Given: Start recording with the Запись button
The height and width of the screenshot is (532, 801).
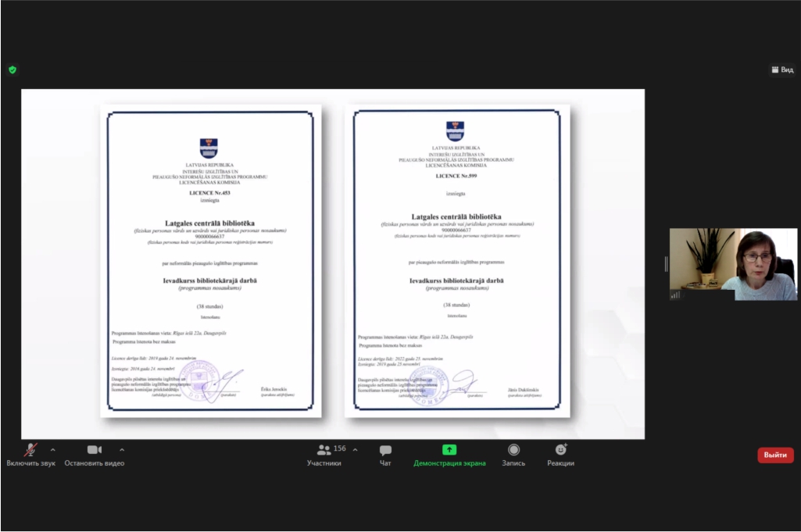Looking at the screenshot, I should (513, 455).
